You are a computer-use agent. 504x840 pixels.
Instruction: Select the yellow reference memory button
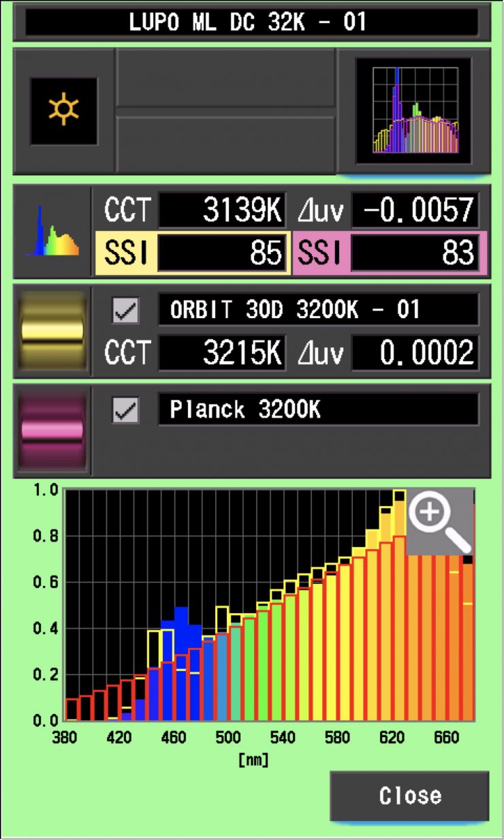tap(52, 331)
